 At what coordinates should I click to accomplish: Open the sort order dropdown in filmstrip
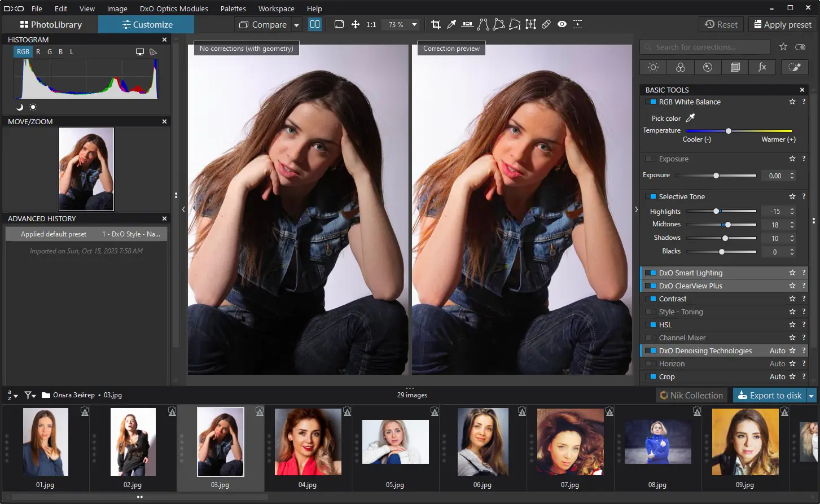click(12, 396)
